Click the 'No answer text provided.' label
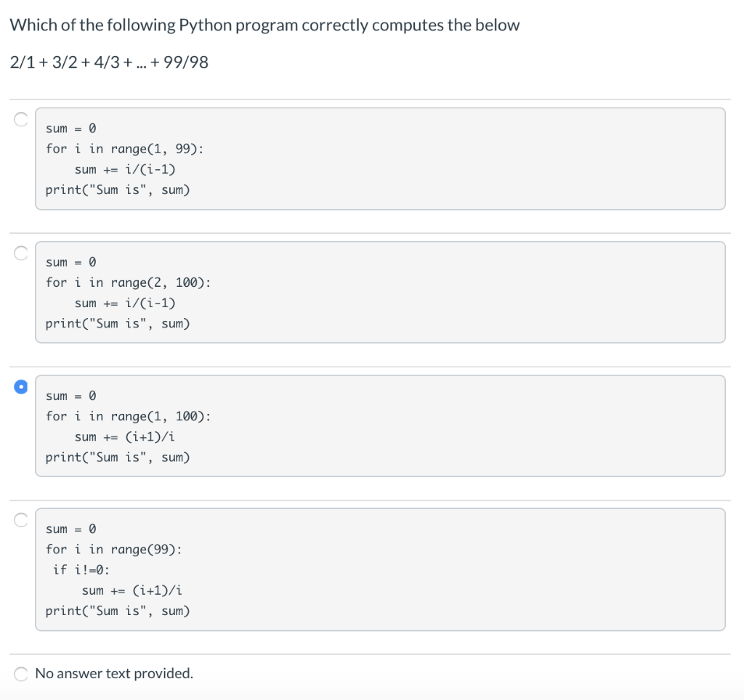This screenshot has height=700, width=744. coord(114,674)
